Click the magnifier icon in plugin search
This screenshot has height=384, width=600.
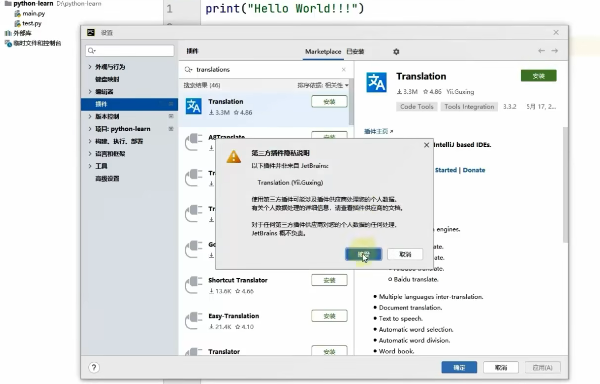[x=188, y=70]
